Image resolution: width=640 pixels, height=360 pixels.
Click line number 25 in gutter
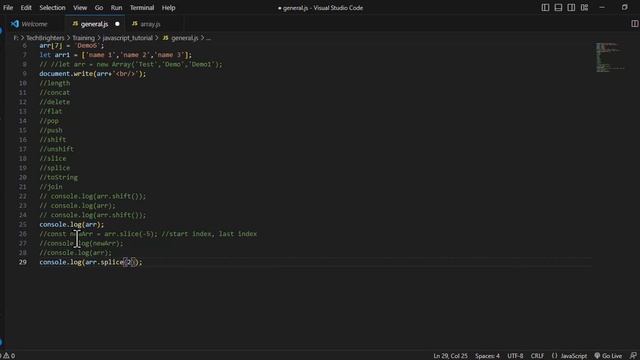click(22, 224)
